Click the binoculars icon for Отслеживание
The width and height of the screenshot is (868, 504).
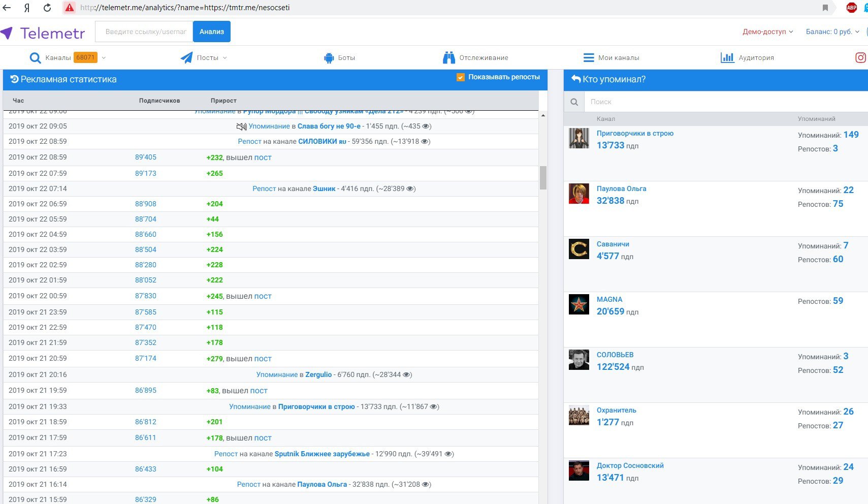click(449, 57)
